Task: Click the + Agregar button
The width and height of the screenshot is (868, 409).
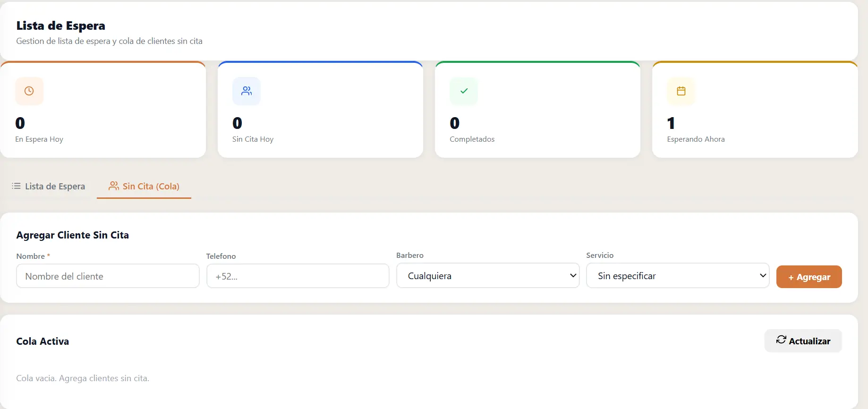Action: pos(809,277)
